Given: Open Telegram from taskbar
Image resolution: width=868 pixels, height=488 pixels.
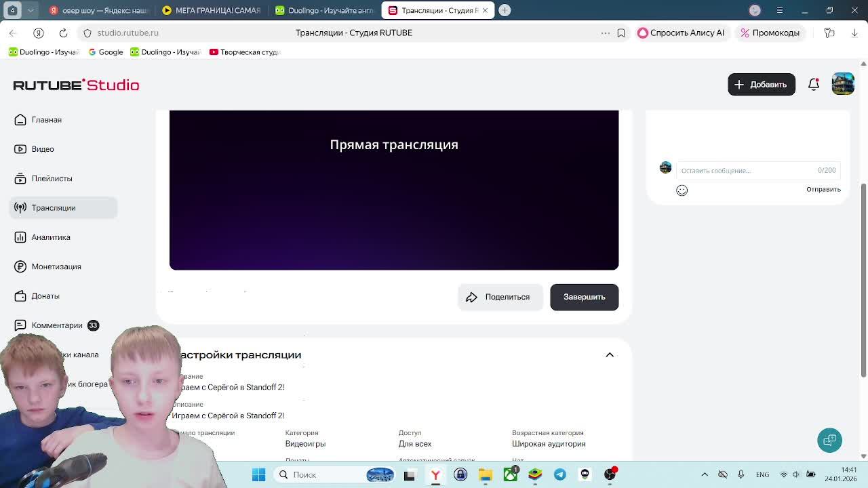Looking at the screenshot, I should tap(560, 474).
